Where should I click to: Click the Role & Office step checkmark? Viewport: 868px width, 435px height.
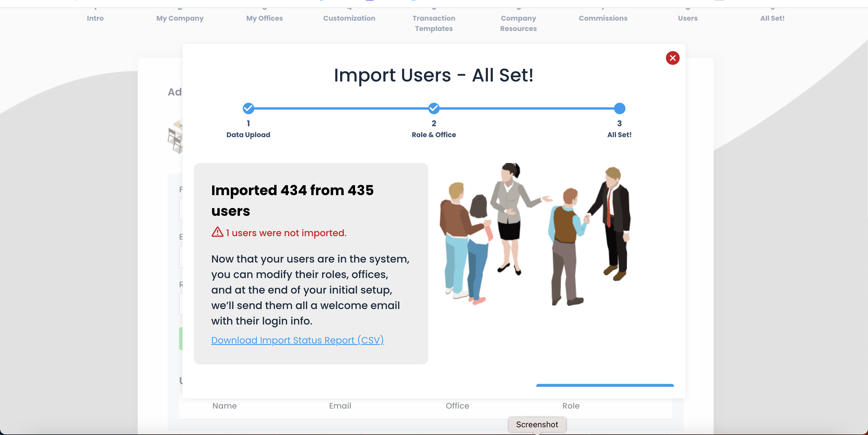pos(434,108)
